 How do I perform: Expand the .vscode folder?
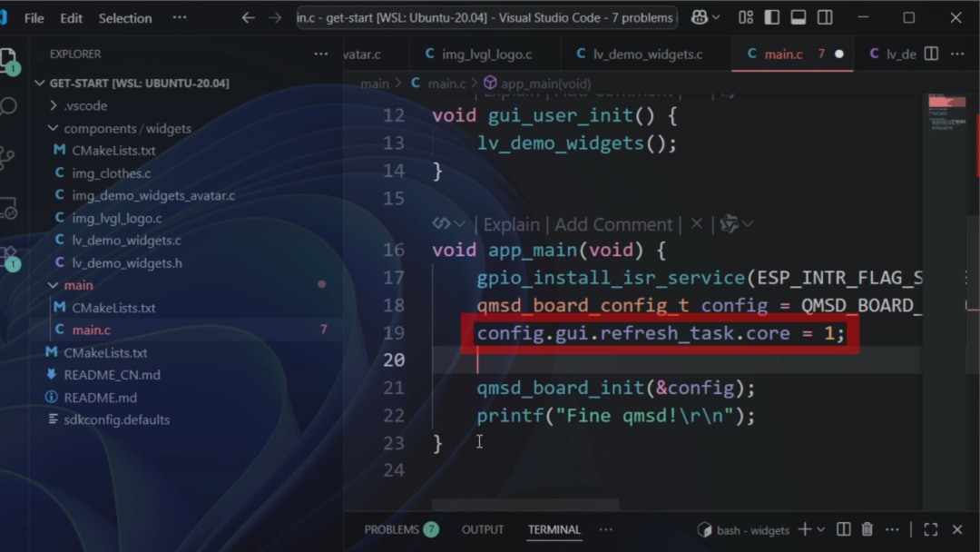pyautogui.click(x=85, y=105)
